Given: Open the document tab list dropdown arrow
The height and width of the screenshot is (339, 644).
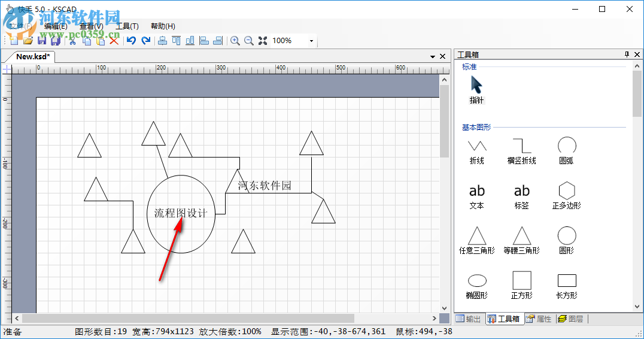Looking at the screenshot, I should 433,57.
